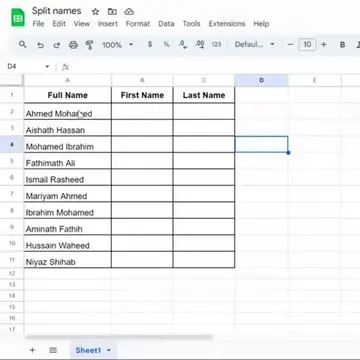The image size is (360, 360).
Task: Select column C header
Action: click(204, 80)
